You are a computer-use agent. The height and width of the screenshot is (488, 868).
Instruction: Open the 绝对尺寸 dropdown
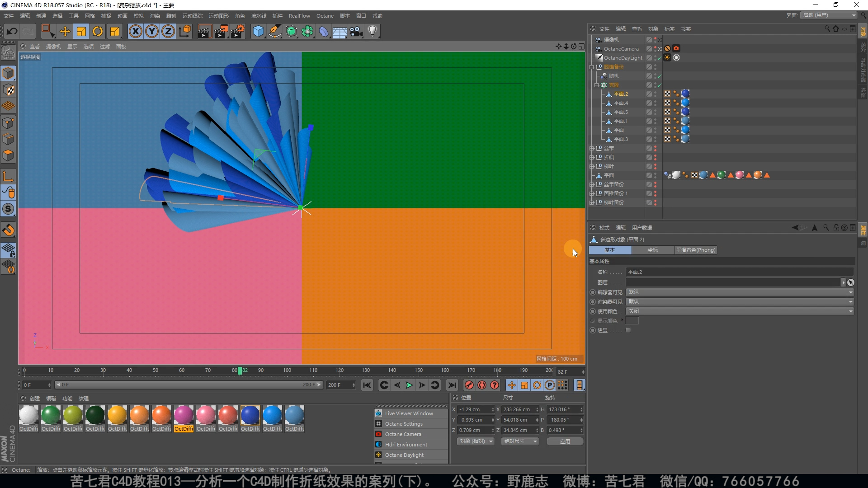520,441
